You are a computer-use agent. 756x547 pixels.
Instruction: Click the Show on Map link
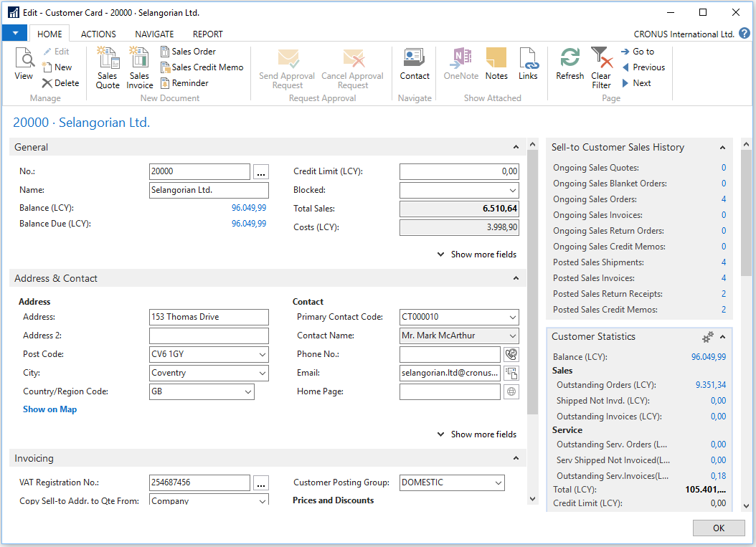49,409
